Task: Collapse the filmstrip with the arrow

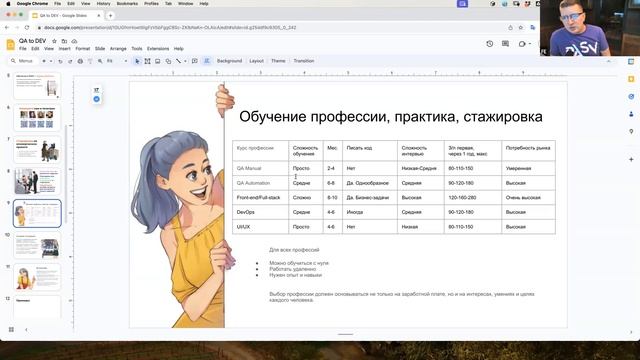Action: 27,329
